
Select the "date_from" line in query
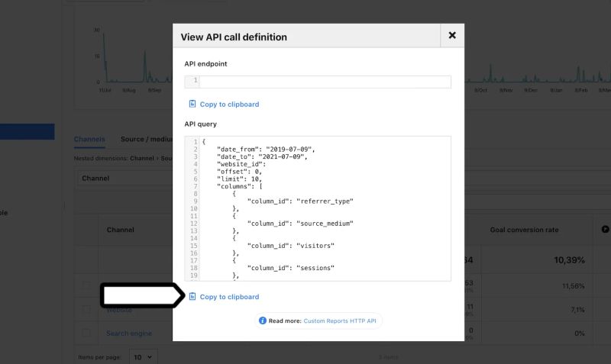coord(266,149)
